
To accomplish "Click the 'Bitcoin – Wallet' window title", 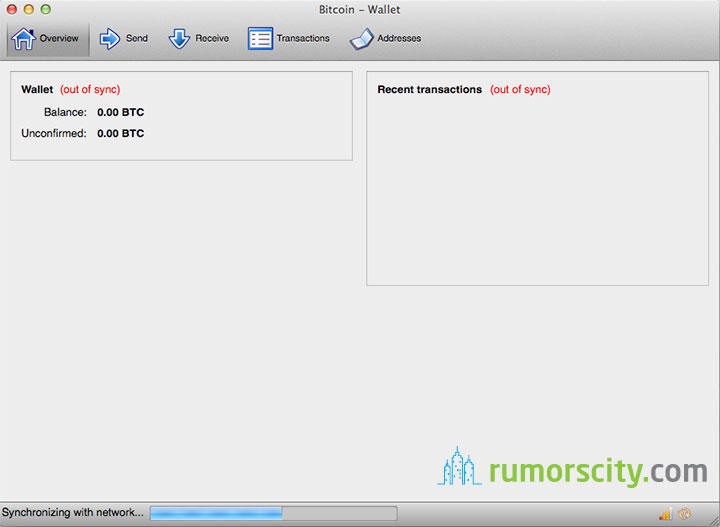I will point(360,10).
